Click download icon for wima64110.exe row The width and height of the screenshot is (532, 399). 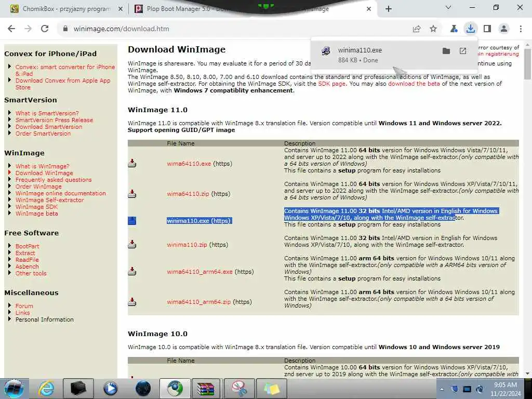(132, 164)
